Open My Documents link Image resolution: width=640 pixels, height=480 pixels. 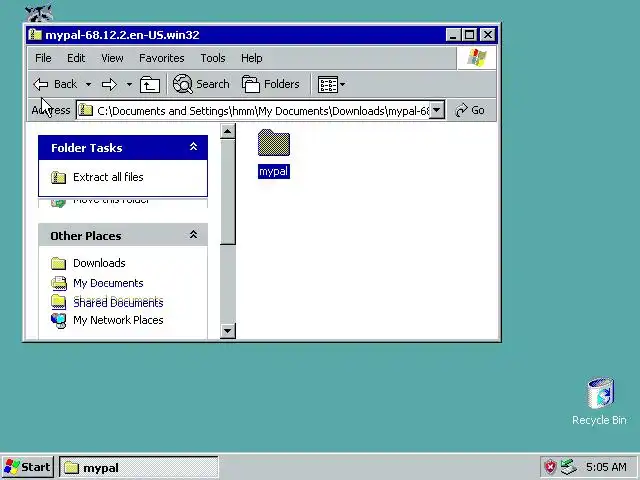tap(108, 283)
